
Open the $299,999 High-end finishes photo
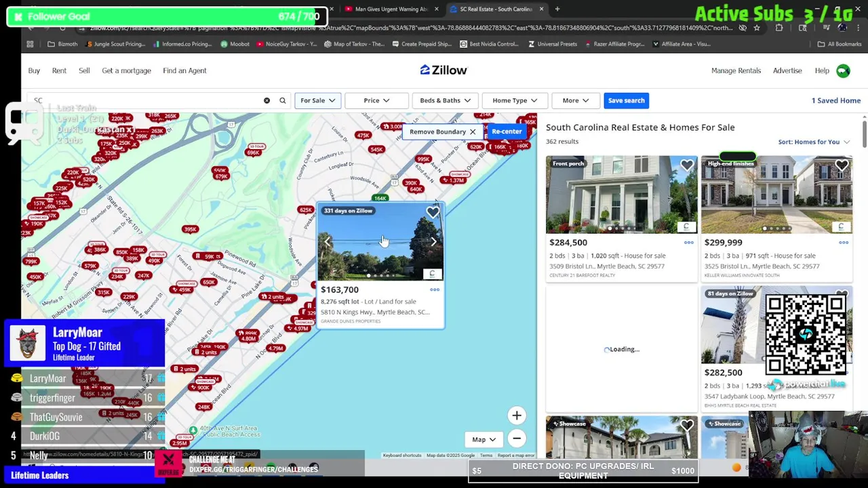tap(776, 195)
